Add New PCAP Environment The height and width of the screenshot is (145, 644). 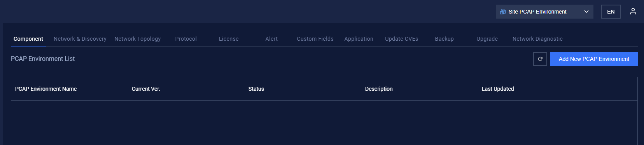click(594, 59)
